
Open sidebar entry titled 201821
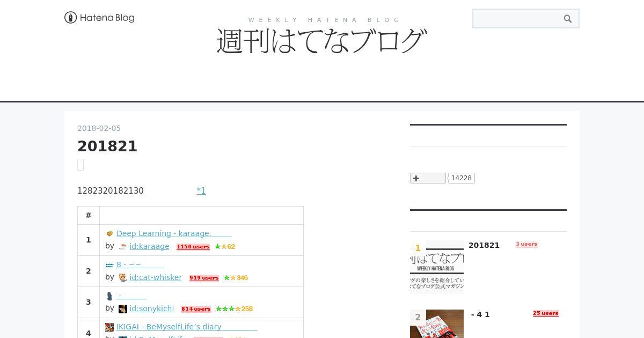coord(484,245)
